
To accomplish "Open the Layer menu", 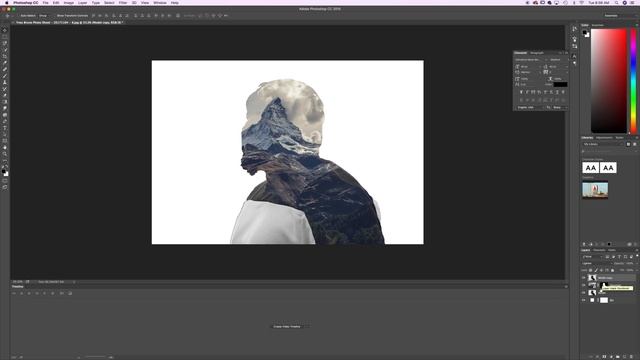I will (x=82, y=3).
